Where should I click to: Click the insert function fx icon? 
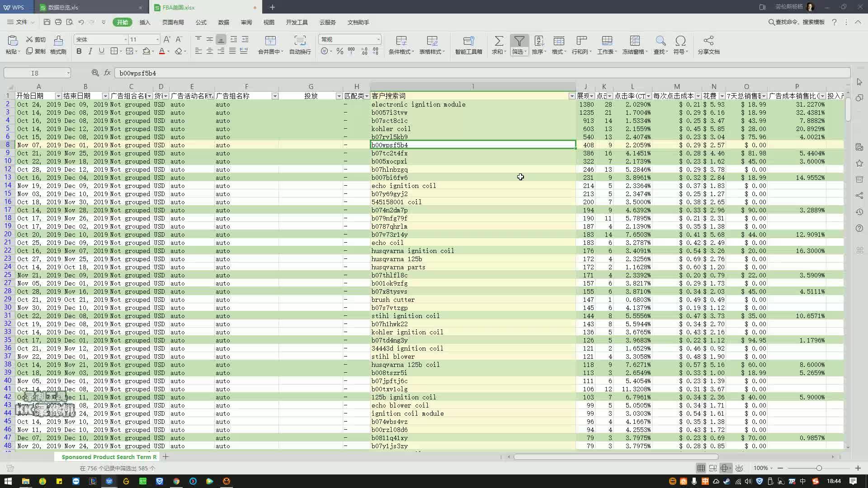click(x=107, y=73)
